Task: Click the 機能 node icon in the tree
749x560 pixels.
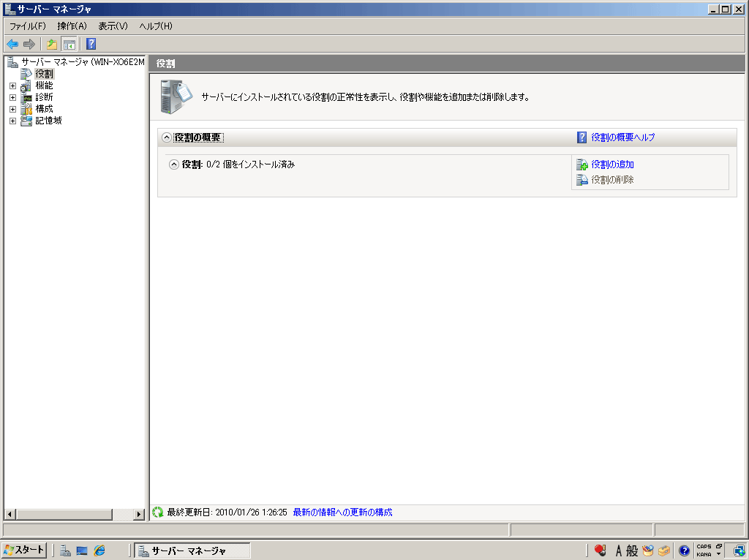Action: click(x=26, y=86)
